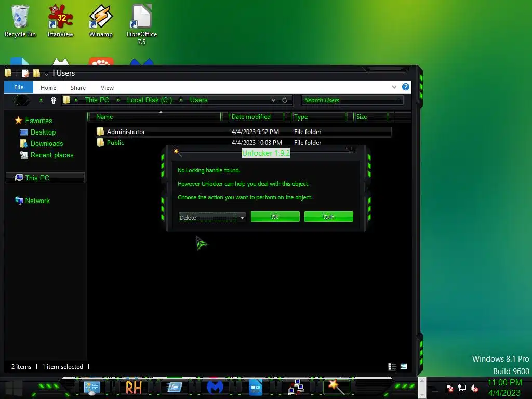
Task: Select Favorites in the navigation pane
Action: pyautogui.click(x=33, y=121)
